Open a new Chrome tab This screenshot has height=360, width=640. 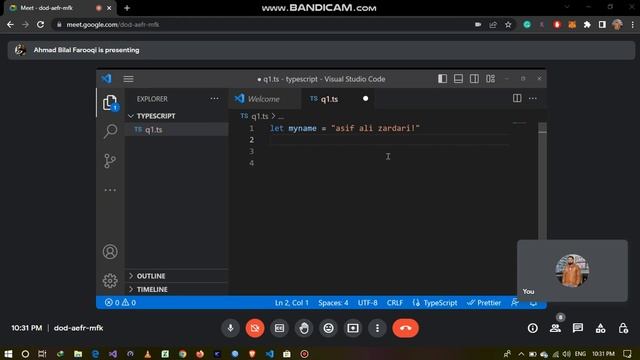tap(127, 8)
